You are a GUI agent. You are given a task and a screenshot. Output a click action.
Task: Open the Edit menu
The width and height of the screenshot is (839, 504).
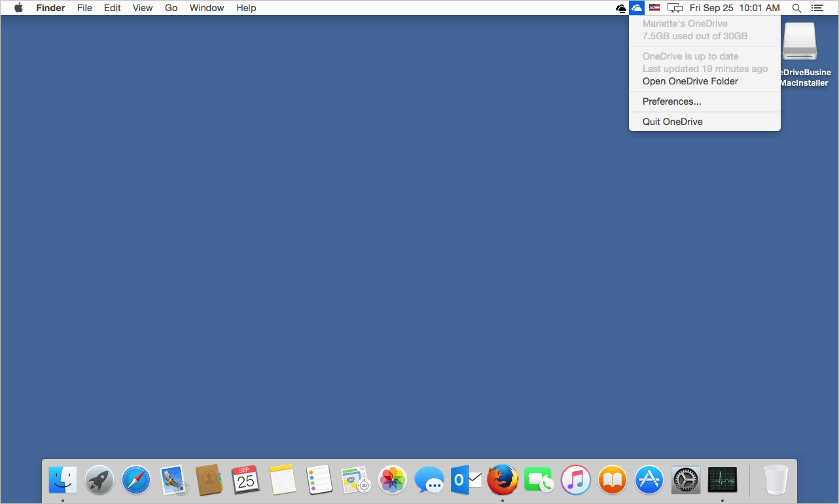point(113,8)
